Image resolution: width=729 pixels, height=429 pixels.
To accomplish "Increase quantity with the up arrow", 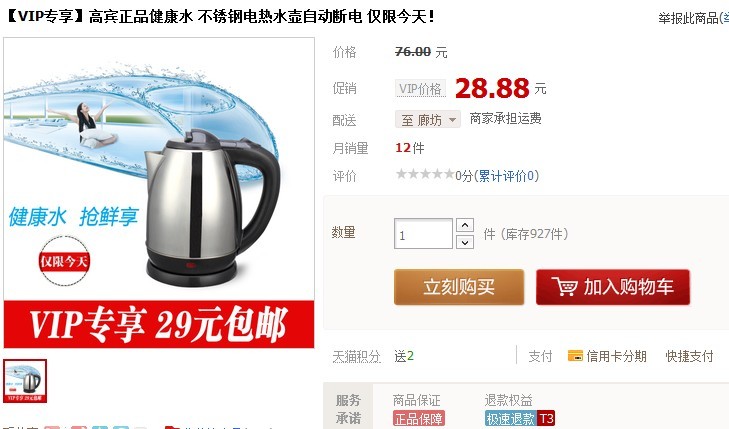I will (x=464, y=225).
